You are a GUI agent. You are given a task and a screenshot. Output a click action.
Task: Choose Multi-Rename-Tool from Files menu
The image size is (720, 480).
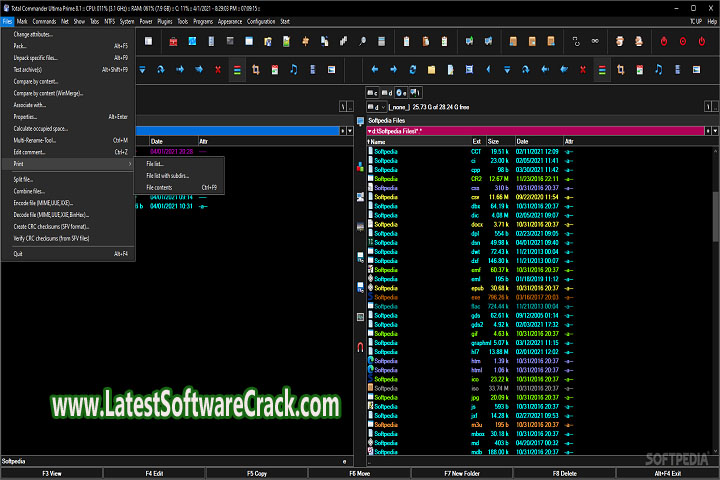(68, 141)
